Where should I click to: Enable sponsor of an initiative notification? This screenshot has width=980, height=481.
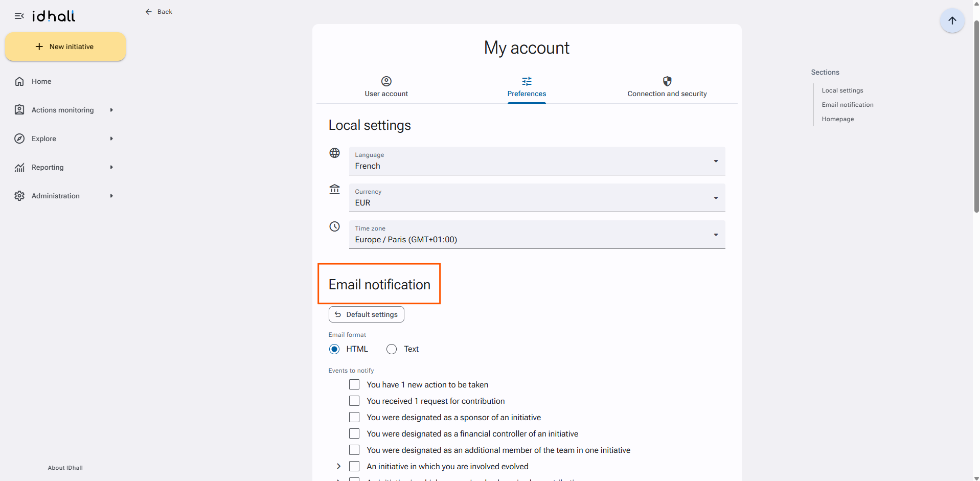tap(354, 417)
